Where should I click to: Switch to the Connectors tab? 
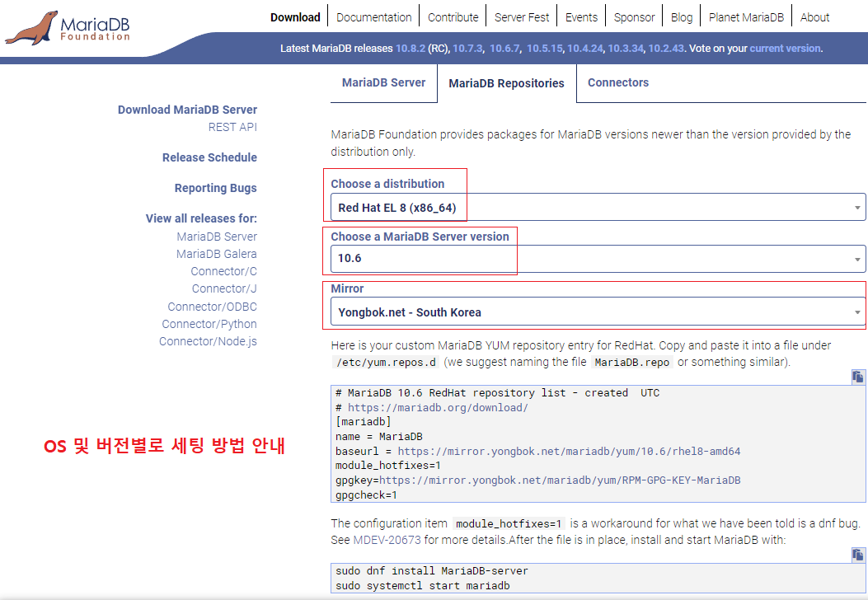[617, 82]
